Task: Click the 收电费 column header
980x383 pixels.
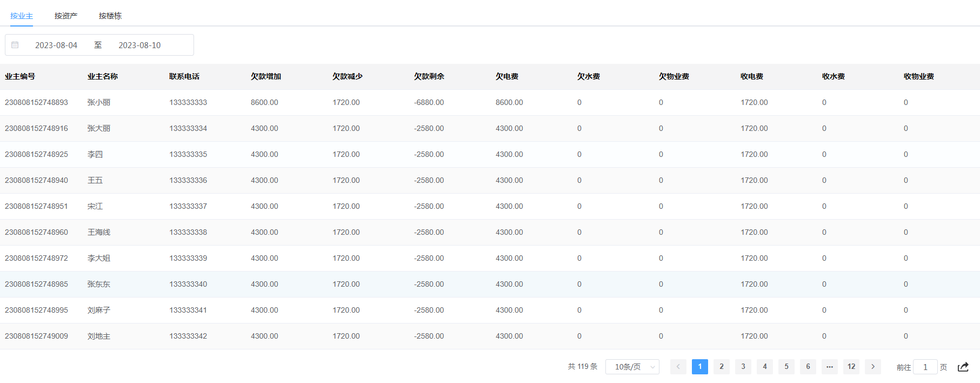Action: tap(752, 77)
